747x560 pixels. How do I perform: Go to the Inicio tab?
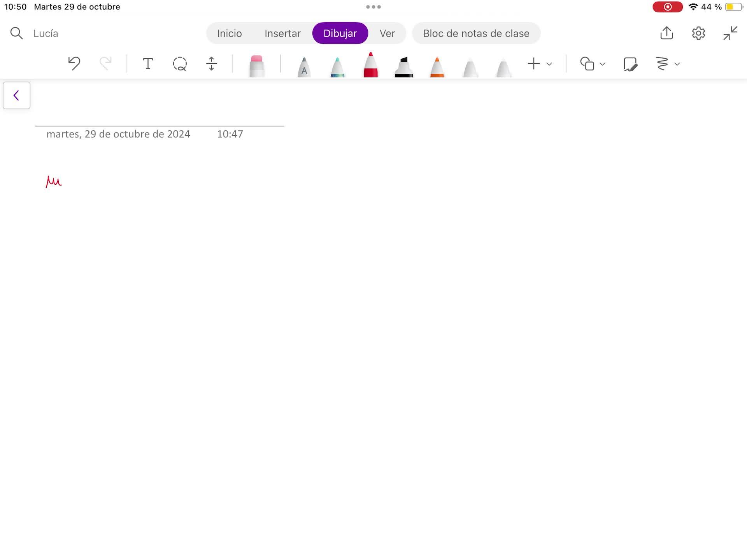point(229,33)
